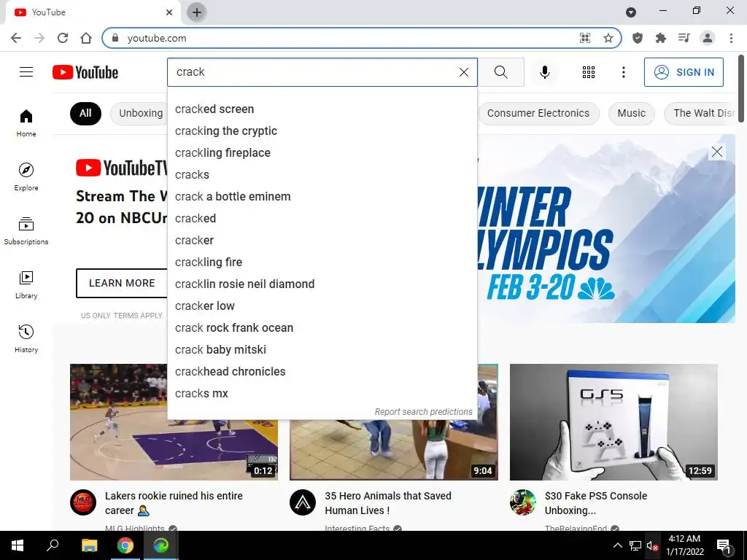Image resolution: width=747 pixels, height=560 pixels.
Task: Click the magnifier search button
Action: point(500,72)
